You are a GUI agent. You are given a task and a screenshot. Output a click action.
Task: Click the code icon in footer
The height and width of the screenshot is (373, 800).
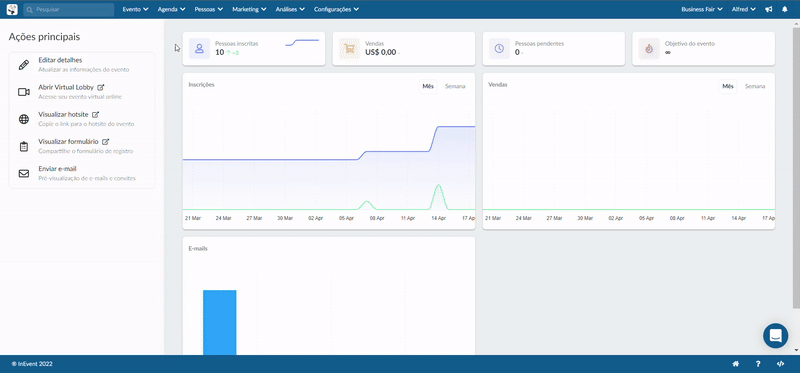[780, 364]
